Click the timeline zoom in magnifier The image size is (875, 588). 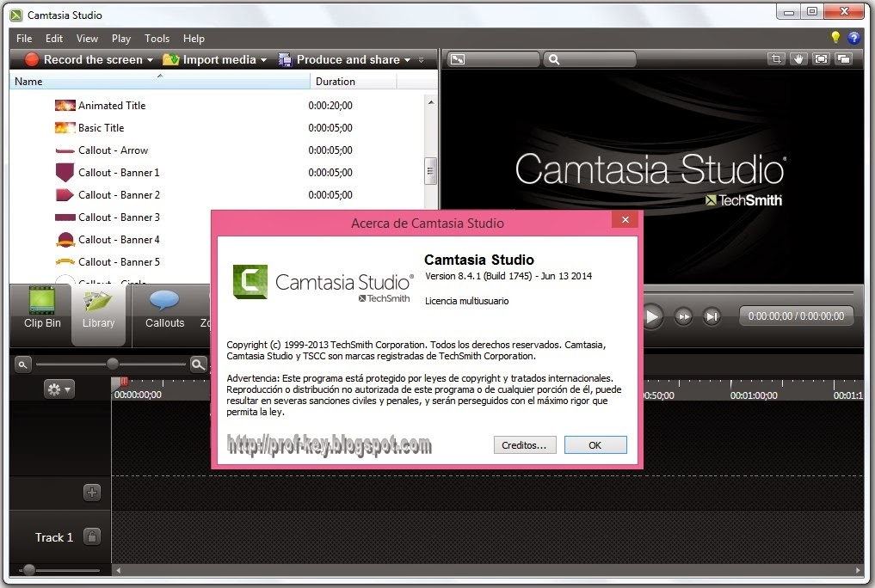[x=198, y=364]
